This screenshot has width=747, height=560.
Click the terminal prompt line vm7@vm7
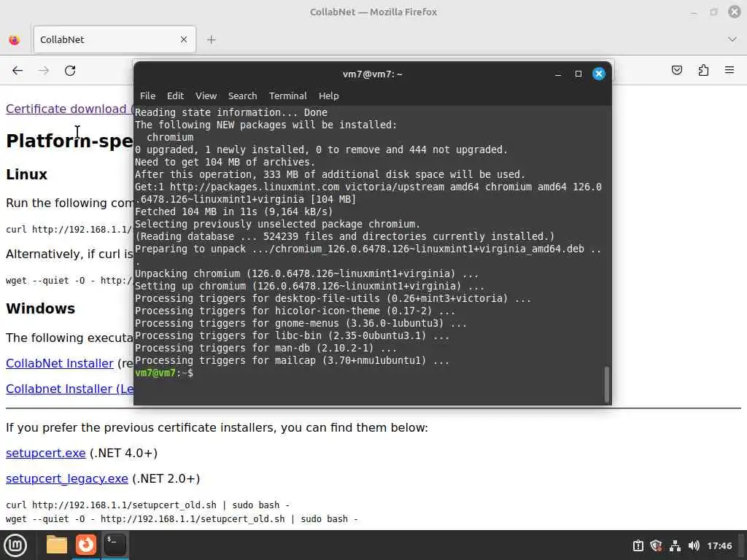(x=164, y=373)
